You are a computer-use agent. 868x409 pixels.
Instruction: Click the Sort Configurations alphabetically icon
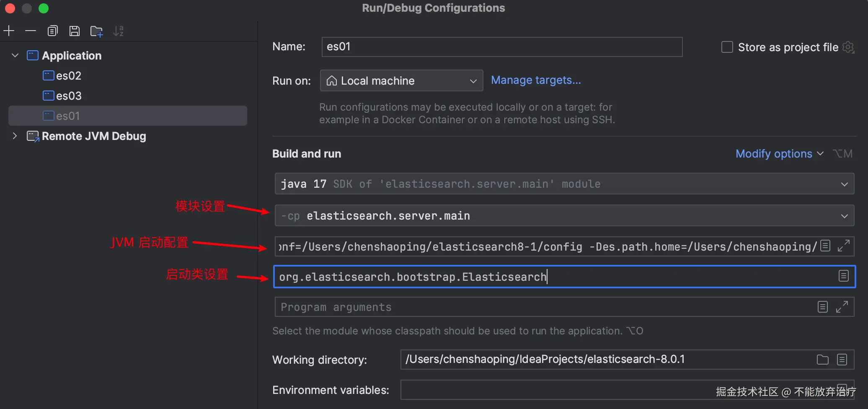tap(118, 31)
